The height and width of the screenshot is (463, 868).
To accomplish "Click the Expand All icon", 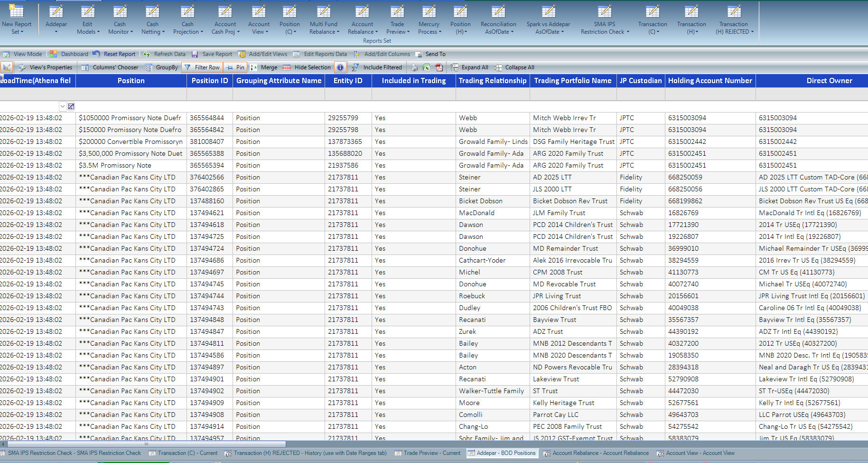I will (x=469, y=67).
